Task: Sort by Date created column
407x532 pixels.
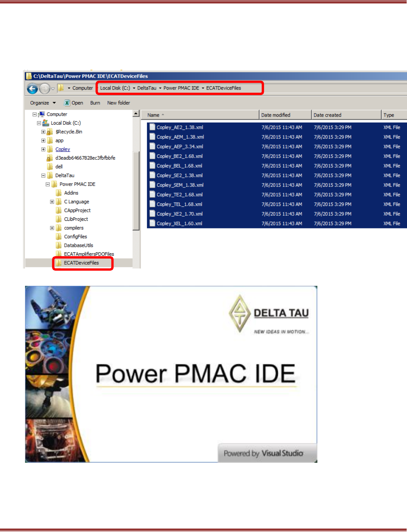Action: click(x=346, y=115)
